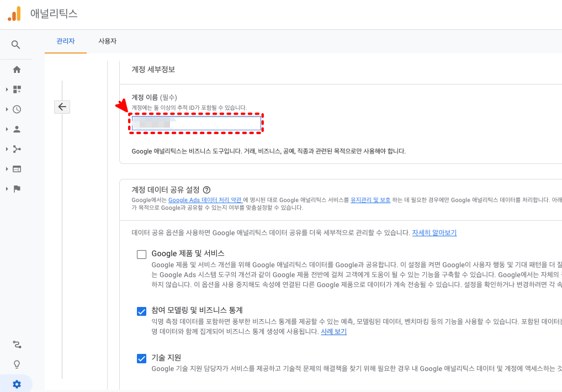This screenshot has height=392, width=562.
Task: Collapse the panel with the left arrow button
Action: point(62,107)
